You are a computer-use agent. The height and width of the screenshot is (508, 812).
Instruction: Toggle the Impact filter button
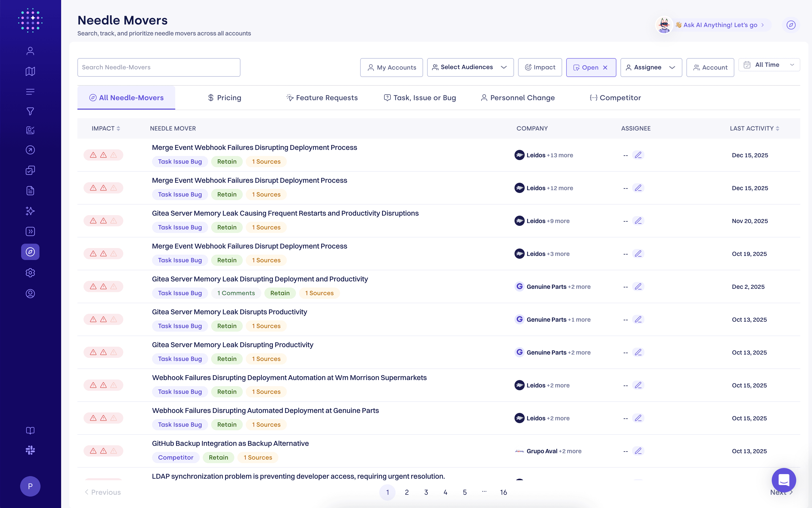click(540, 68)
